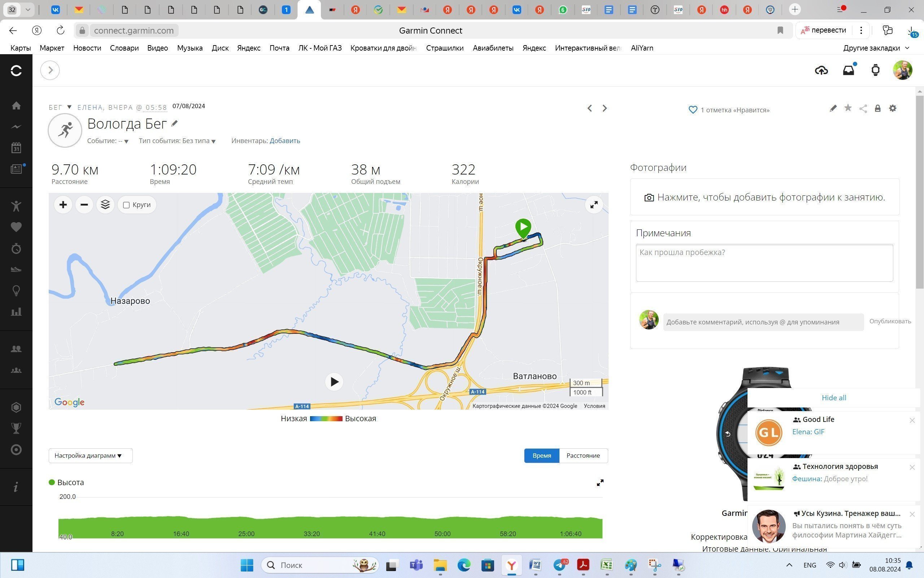
Task: Click to add photos to the activity
Action: [765, 197]
